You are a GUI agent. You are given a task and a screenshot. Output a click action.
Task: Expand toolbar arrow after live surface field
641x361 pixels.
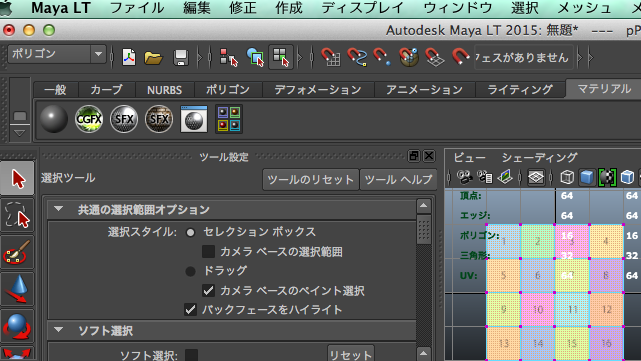tap(579, 58)
